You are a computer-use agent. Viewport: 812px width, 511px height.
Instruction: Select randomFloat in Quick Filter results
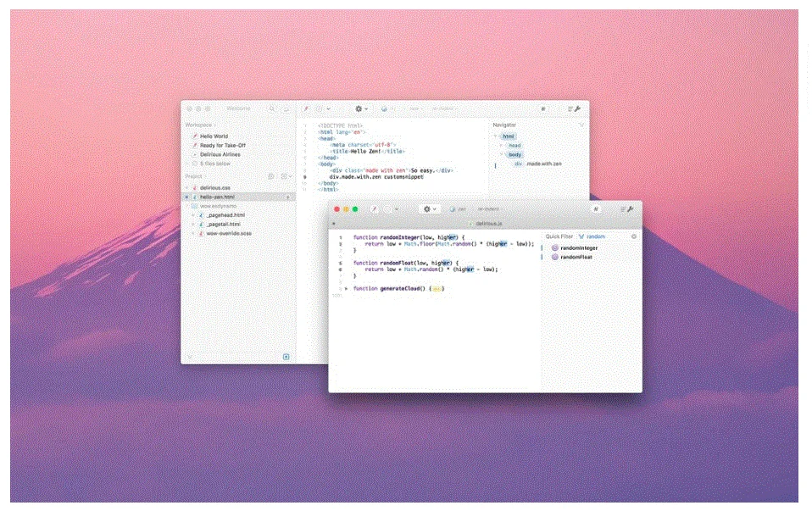[576, 257]
